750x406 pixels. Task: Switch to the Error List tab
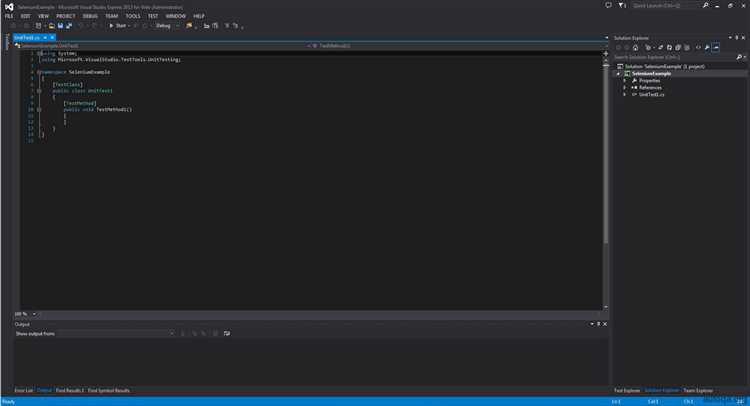tap(23, 390)
